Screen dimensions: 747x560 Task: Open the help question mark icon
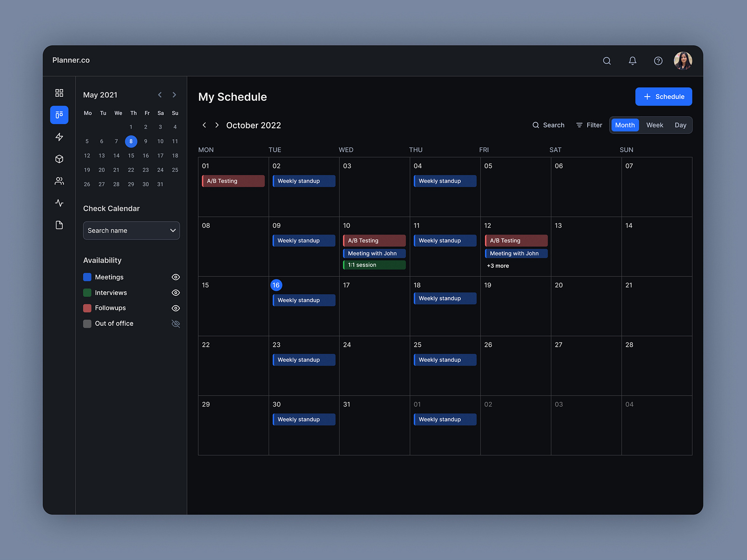[658, 61]
